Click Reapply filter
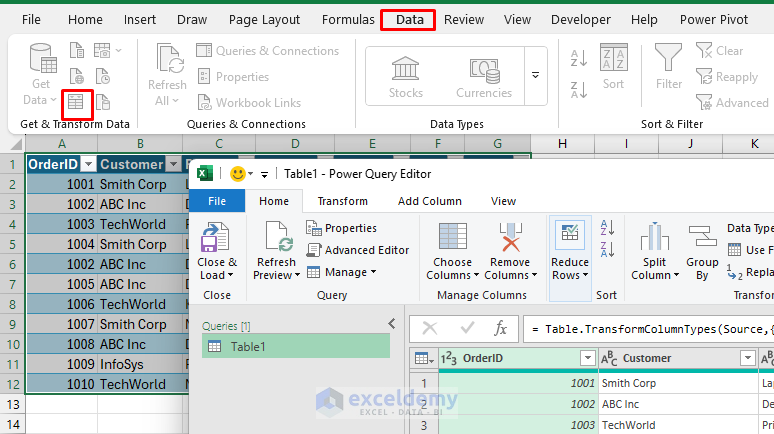 [x=727, y=77]
